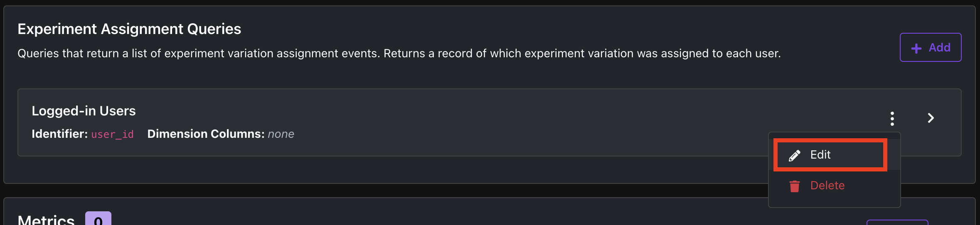Open the three-dot menu for Logged-in Users

click(892, 119)
